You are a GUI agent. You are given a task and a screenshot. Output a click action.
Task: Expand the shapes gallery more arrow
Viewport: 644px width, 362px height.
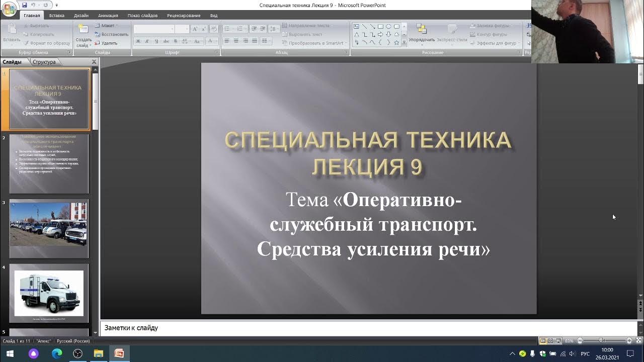pos(404,43)
